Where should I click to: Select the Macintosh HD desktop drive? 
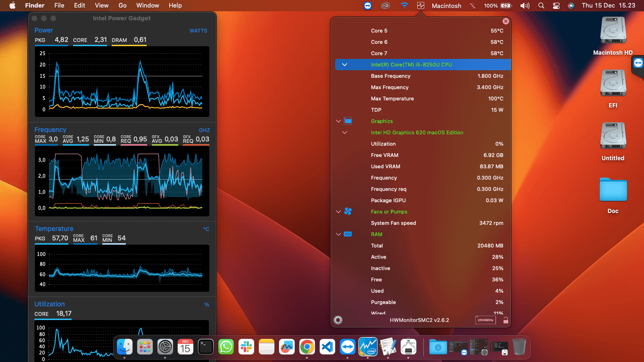pos(613,36)
